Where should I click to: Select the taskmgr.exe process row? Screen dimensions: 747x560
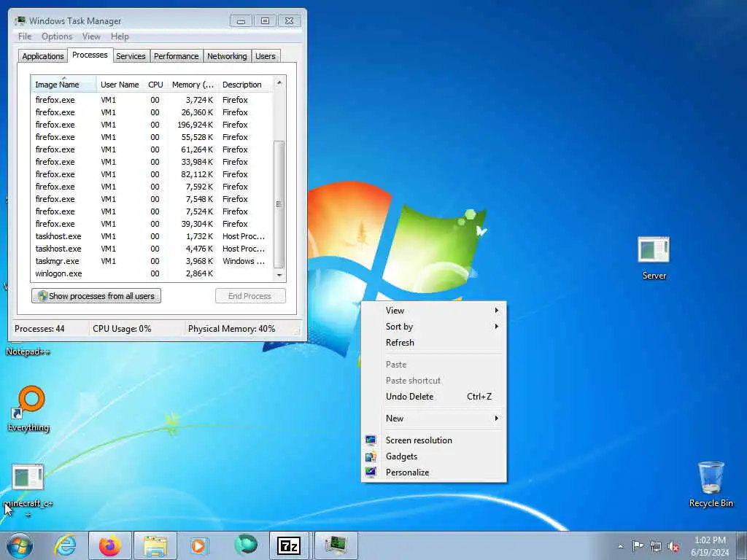click(152, 261)
